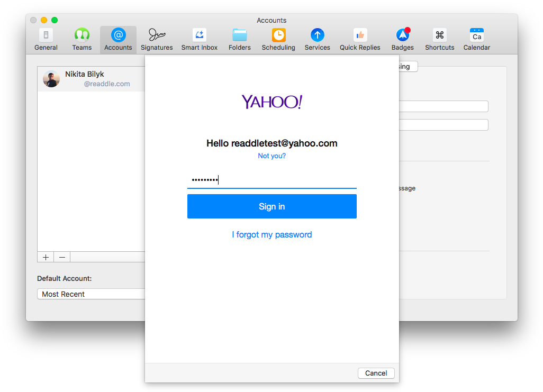The width and height of the screenshot is (543, 392).
Task: Click the second text field behind the sheet
Action: coord(444,125)
